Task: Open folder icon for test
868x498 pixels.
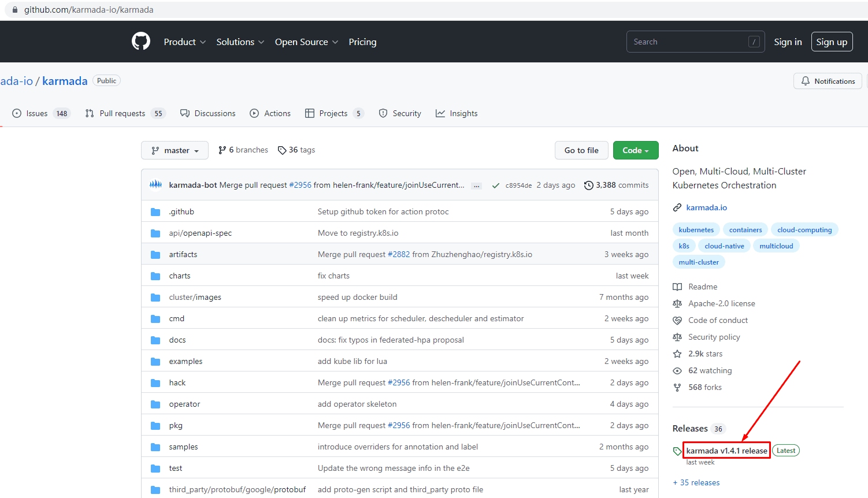Action: point(155,469)
